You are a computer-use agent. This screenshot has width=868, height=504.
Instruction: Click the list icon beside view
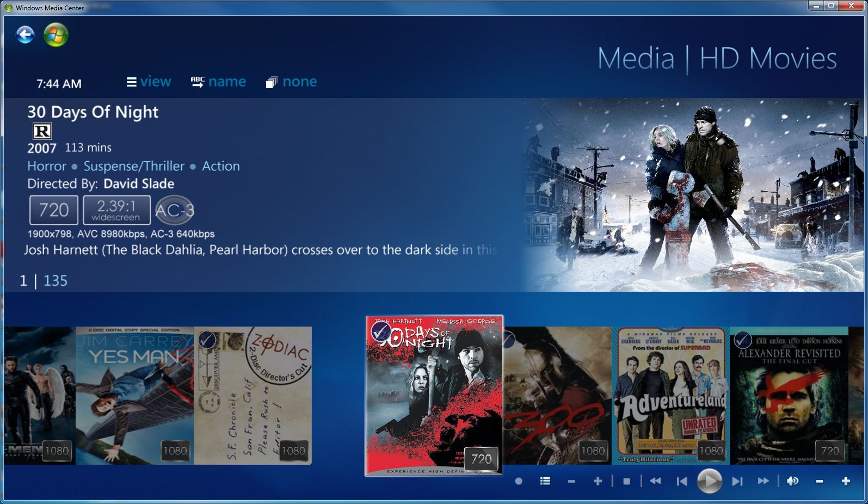coord(131,82)
